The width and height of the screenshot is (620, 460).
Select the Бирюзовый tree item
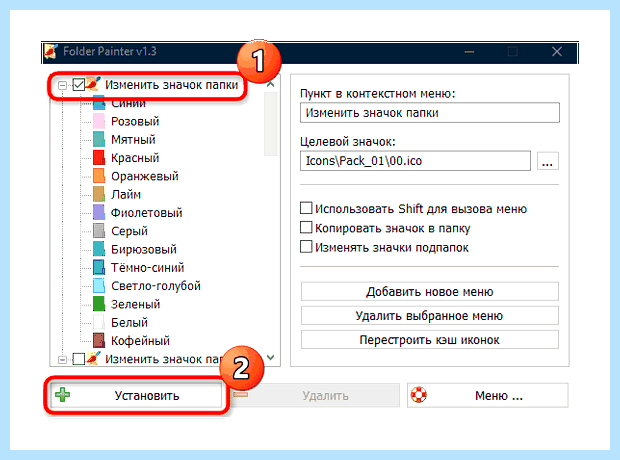[144, 249]
